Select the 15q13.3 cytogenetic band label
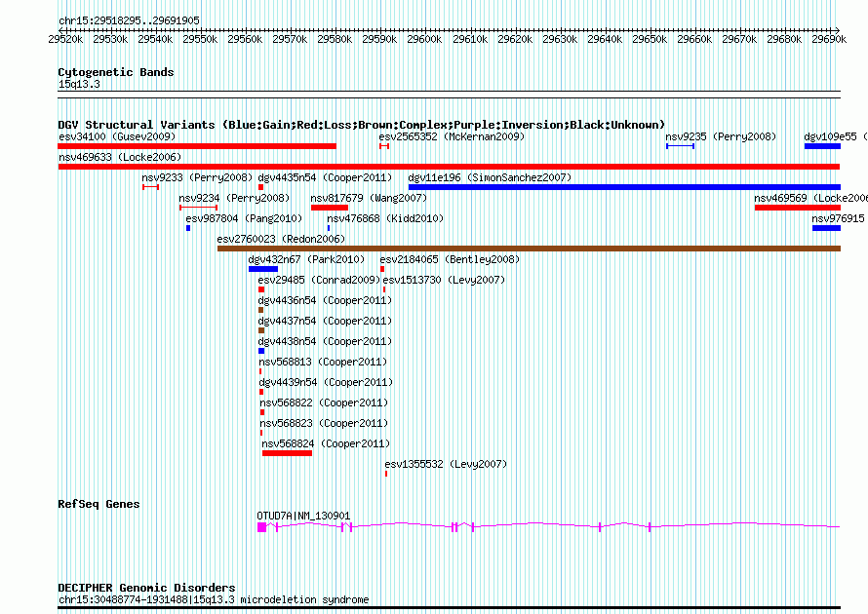Image resolution: width=868 pixels, height=614 pixels. pyautogui.click(x=79, y=84)
